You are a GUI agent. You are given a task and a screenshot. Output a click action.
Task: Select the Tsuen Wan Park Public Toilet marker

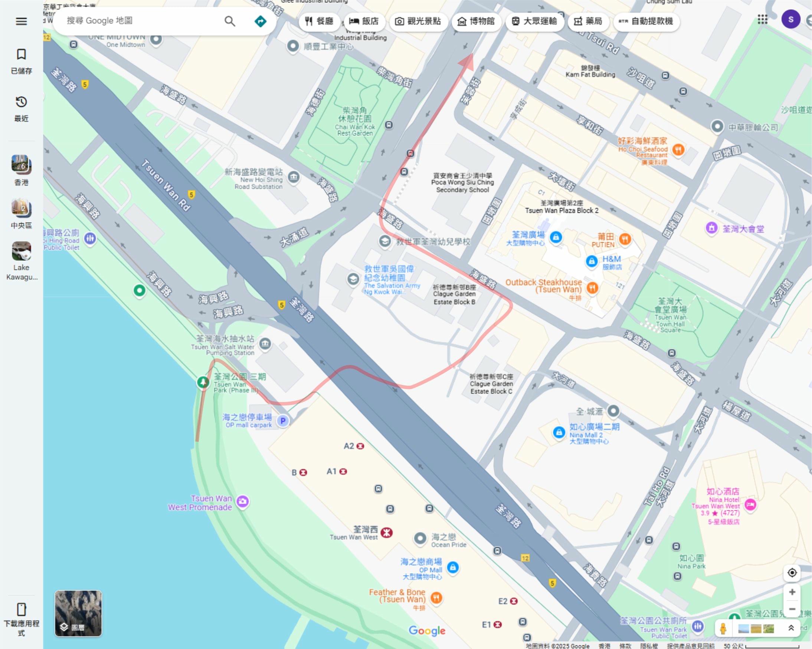tap(698, 626)
